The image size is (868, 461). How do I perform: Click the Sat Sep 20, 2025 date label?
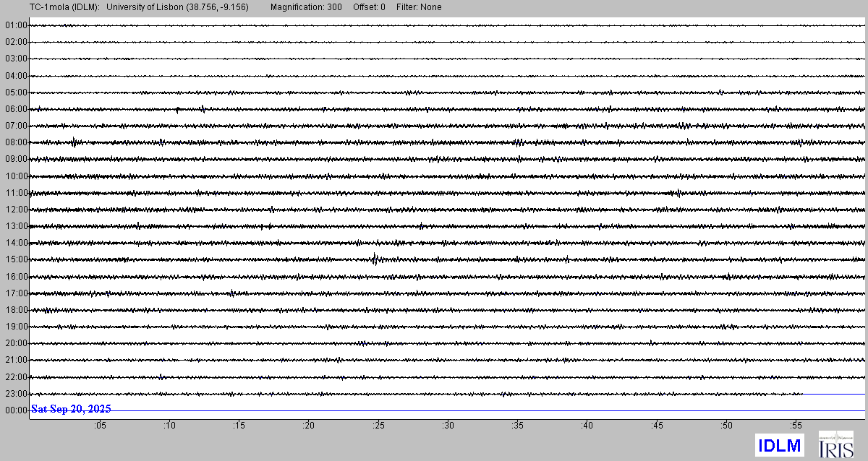71,409
